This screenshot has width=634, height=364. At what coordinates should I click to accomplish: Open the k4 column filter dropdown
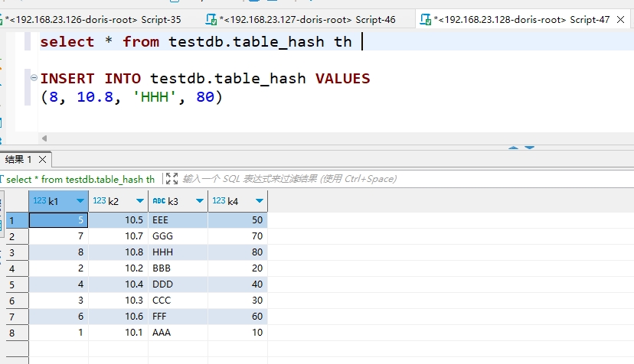coord(259,201)
